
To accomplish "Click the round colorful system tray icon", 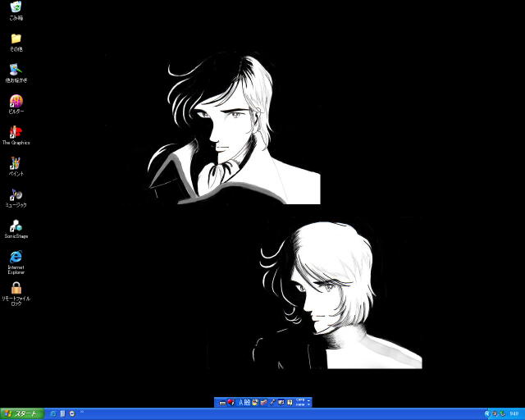I will (x=495, y=414).
